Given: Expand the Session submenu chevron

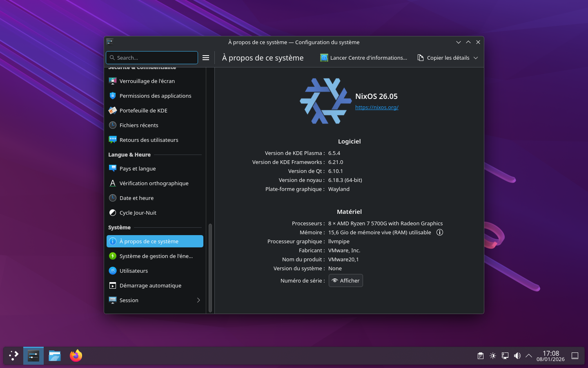Looking at the screenshot, I should point(198,300).
